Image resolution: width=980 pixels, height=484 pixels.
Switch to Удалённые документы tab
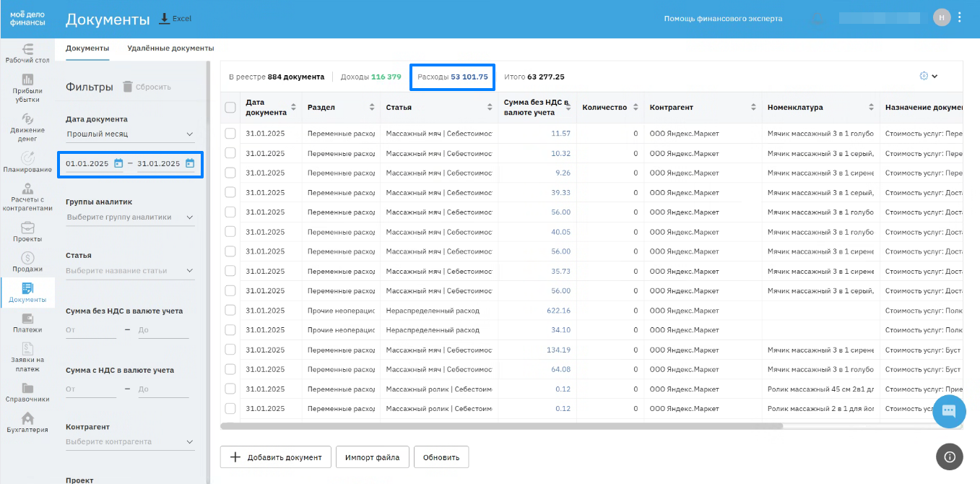[x=170, y=48]
